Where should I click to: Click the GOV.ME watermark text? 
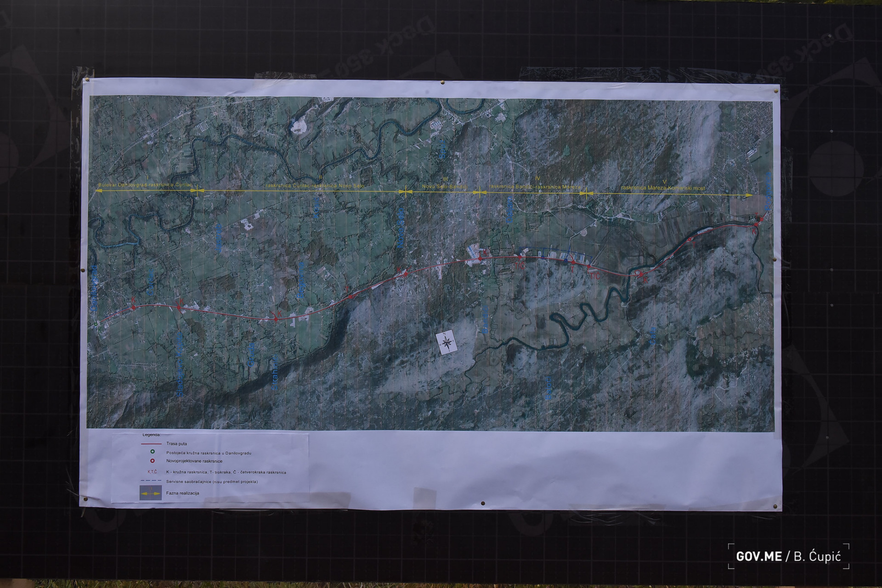point(758,556)
